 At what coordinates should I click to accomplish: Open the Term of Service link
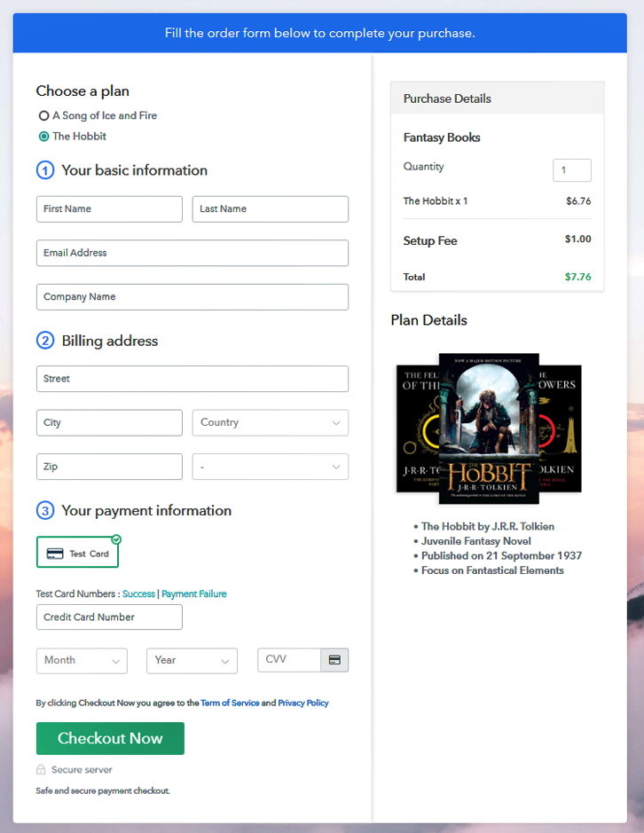(230, 703)
